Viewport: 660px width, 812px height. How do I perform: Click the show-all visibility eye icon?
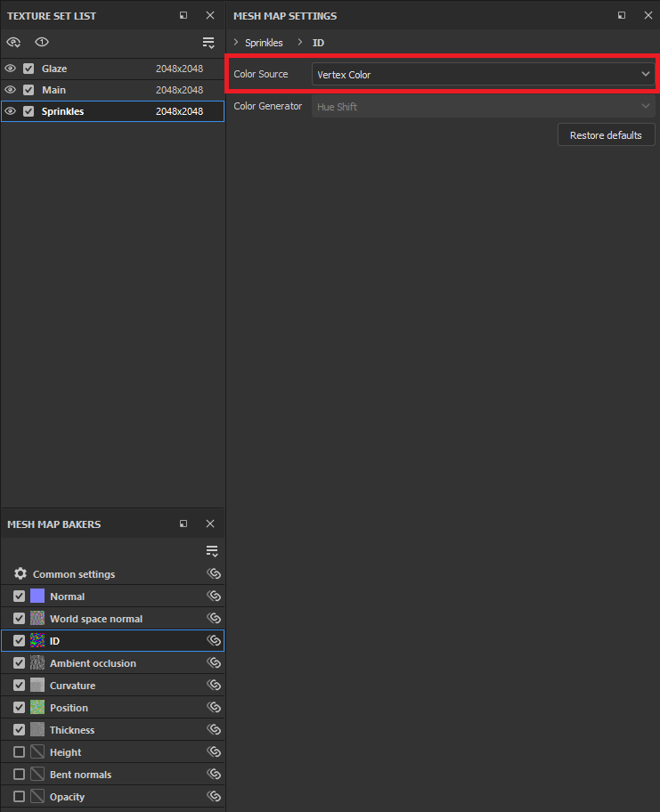tap(13, 43)
